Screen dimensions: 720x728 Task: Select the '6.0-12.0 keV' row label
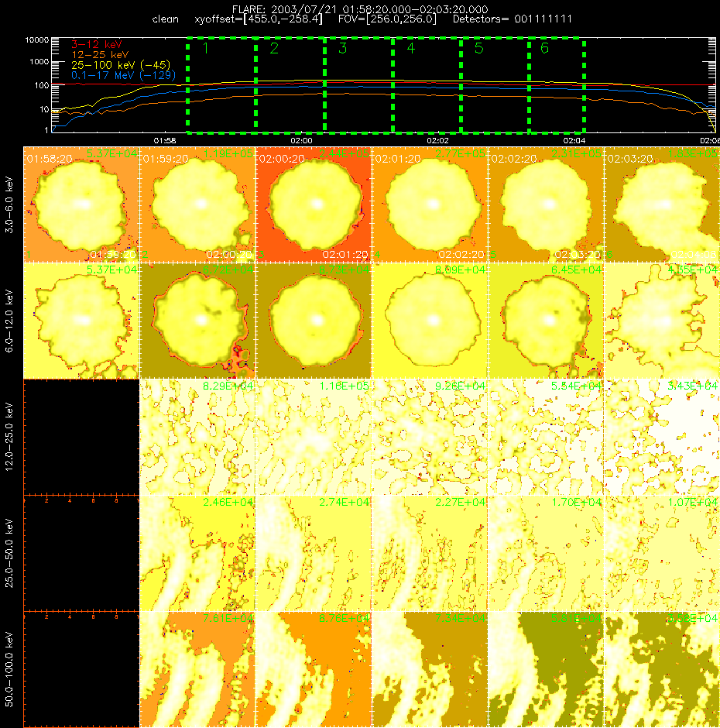tap(9, 321)
